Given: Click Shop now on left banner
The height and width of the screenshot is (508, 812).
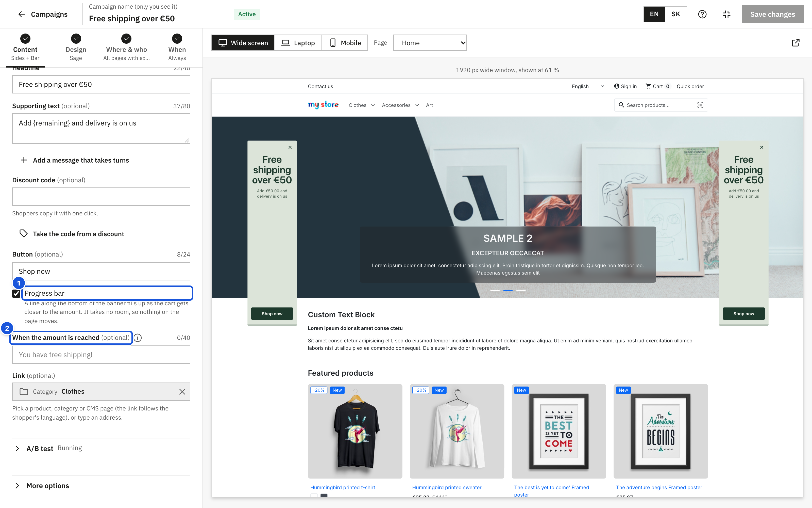Looking at the screenshot, I should tap(272, 313).
